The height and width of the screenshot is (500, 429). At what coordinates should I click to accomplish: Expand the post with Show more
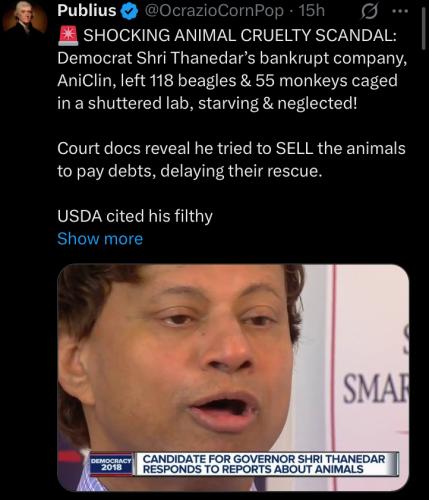tap(100, 239)
